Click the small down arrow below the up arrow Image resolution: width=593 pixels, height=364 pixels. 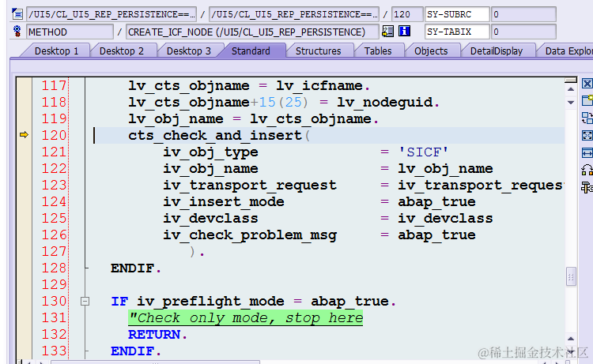coord(571,103)
